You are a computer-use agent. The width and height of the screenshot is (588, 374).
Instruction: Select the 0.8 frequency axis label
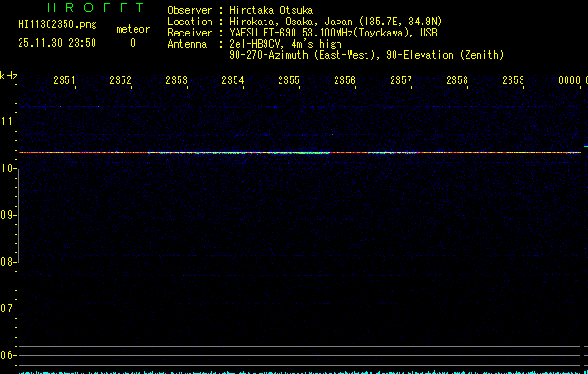click(x=8, y=262)
